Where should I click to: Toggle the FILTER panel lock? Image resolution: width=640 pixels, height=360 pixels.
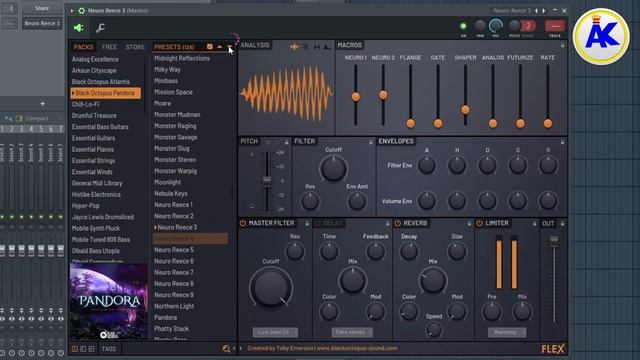371,142
